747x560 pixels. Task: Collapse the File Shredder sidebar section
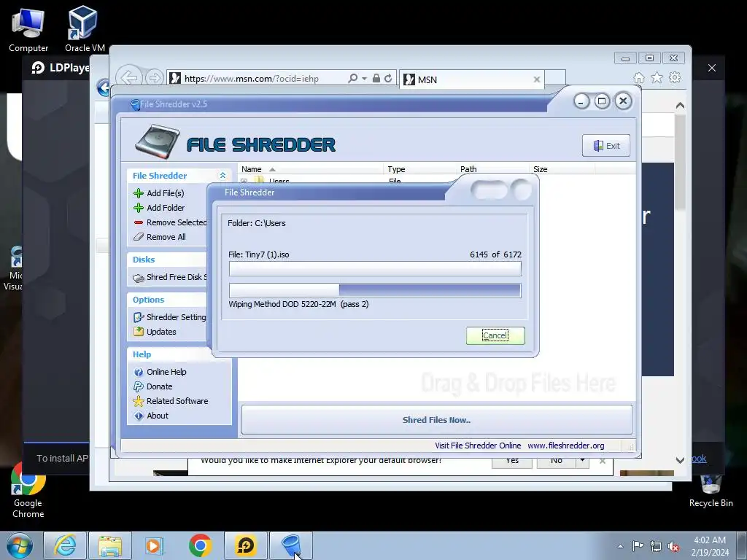click(222, 175)
